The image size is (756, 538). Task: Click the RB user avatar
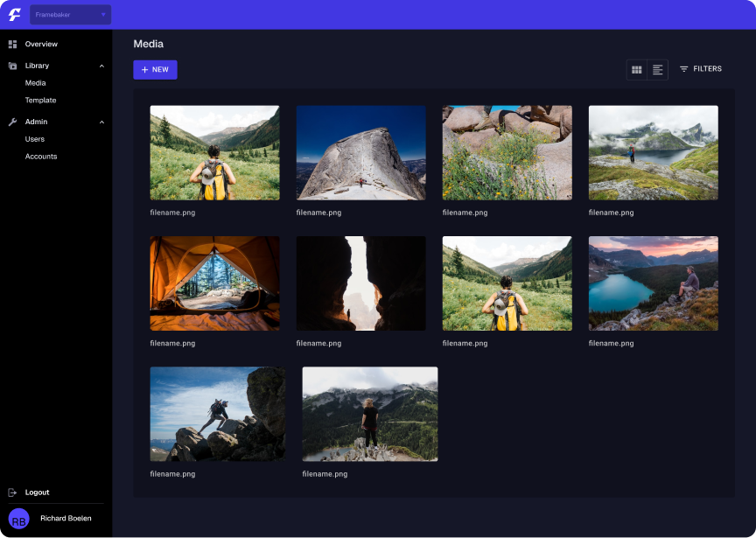pos(19,519)
